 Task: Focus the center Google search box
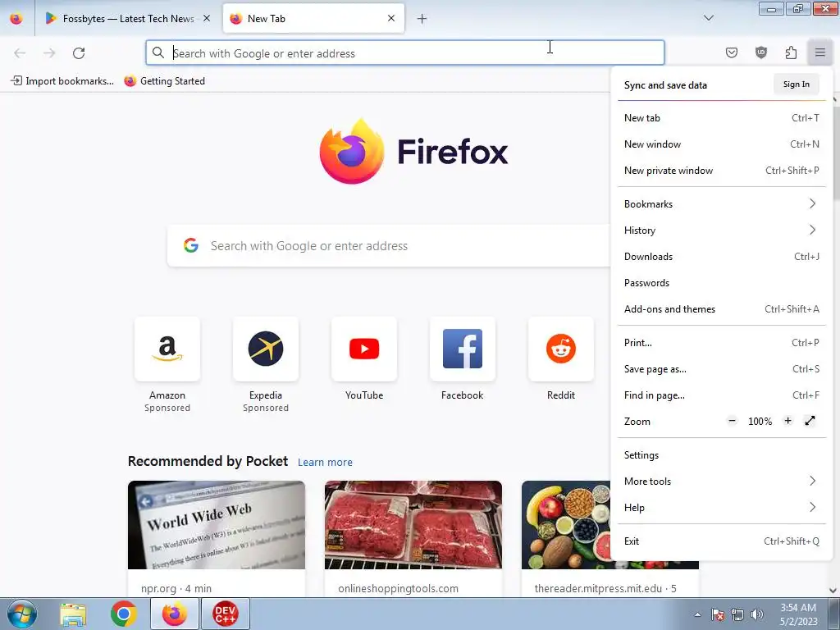click(x=389, y=246)
